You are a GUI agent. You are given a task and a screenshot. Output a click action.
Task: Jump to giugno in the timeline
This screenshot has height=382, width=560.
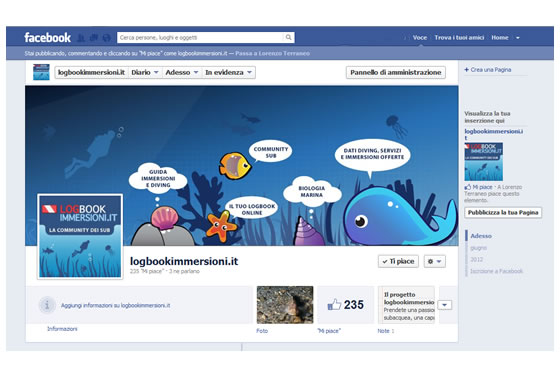pos(478,248)
